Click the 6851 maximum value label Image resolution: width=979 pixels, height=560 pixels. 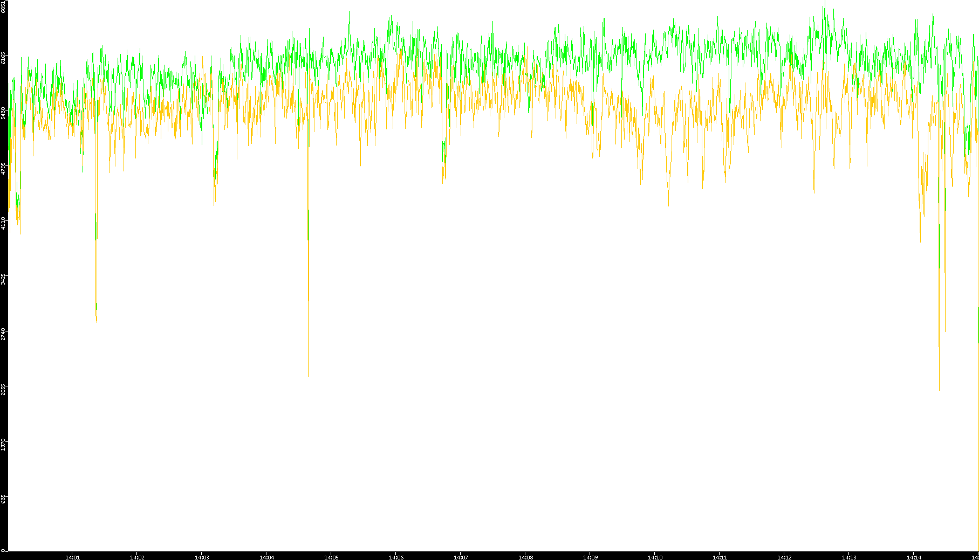pos(3,6)
